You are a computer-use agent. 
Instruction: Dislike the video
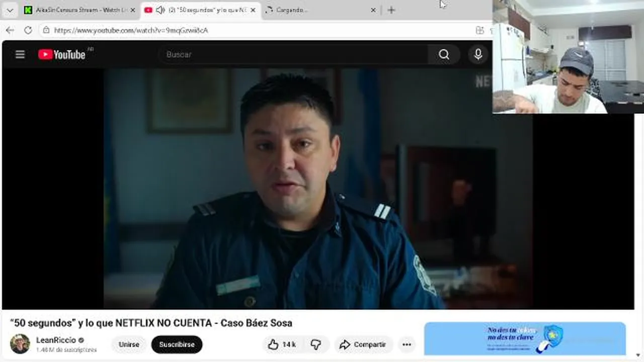tap(316, 344)
